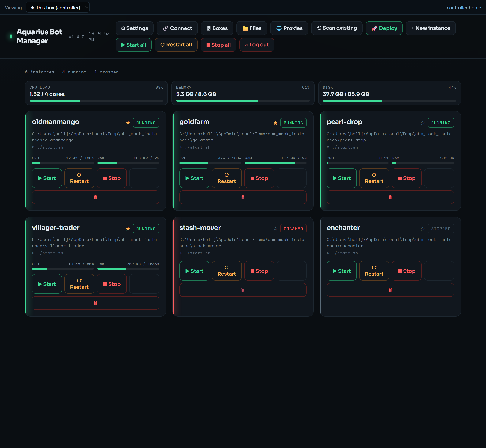This screenshot has width=486, height=448.
Task: Click the RUNNING badge on goldfarm
Action: coord(293,123)
